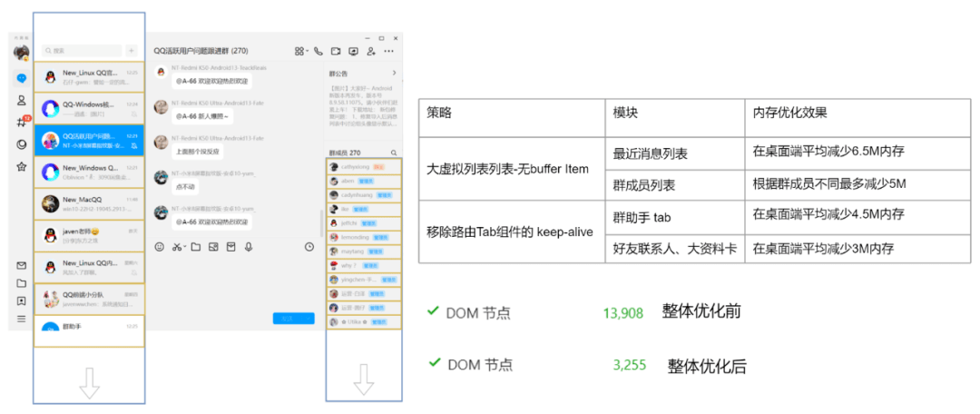Expand the 群公告 announcement chevron
Screen dimensions: 980x414
click(394, 74)
